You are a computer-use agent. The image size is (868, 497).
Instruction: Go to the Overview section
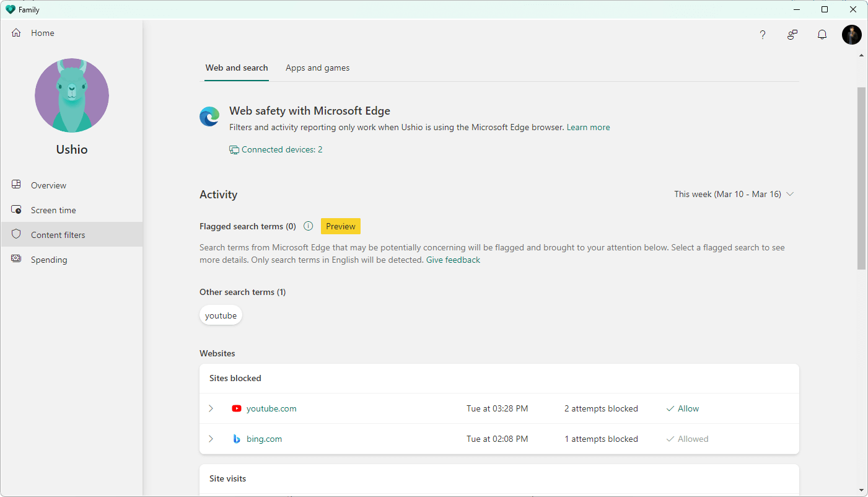(72, 185)
